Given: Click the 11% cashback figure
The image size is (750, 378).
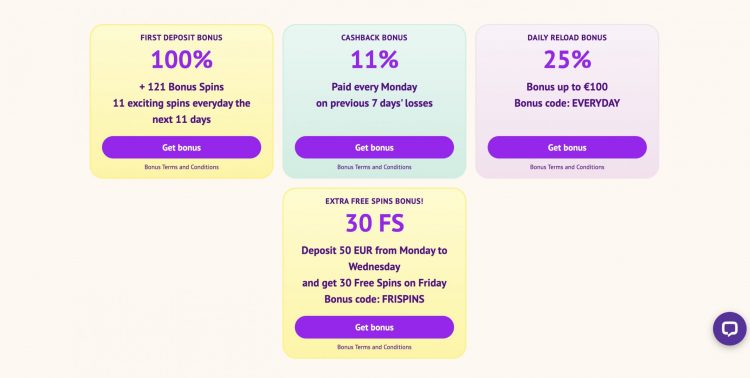Looking at the screenshot, I should [374, 59].
